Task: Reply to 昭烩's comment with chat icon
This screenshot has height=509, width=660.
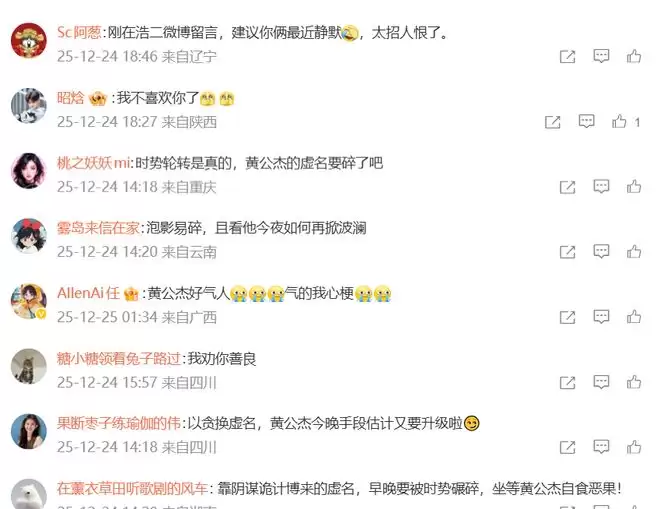Action: point(586,122)
